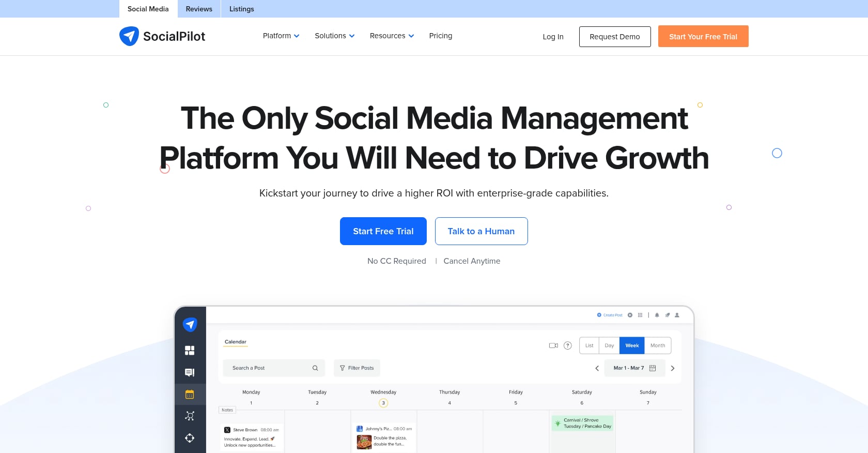The width and height of the screenshot is (868, 453).
Task: Go to next week with right chevron
Action: click(x=673, y=368)
